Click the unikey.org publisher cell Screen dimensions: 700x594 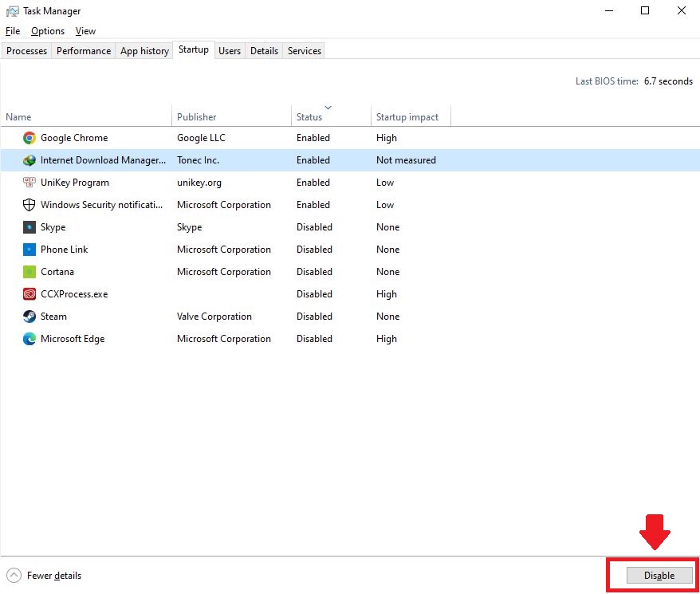(199, 183)
